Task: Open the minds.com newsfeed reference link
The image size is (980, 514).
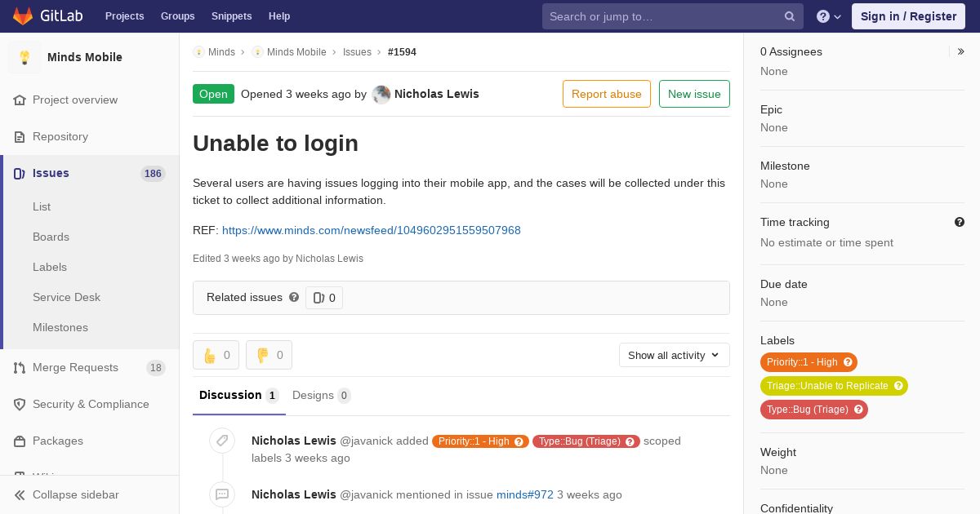Action: pos(372,231)
